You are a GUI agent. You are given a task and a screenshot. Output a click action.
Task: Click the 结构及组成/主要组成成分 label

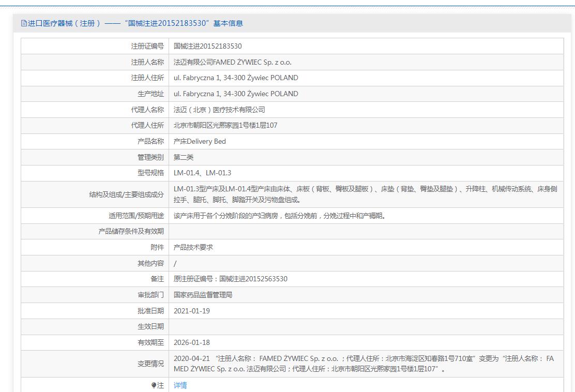pyautogui.click(x=127, y=194)
